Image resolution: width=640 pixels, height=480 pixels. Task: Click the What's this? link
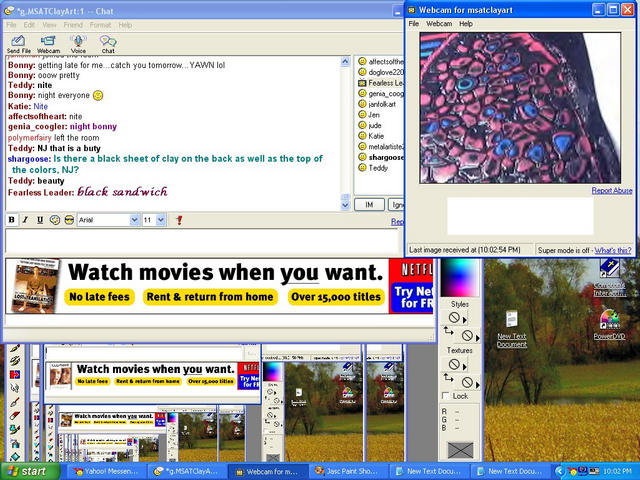pyautogui.click(x=613, y=250)
